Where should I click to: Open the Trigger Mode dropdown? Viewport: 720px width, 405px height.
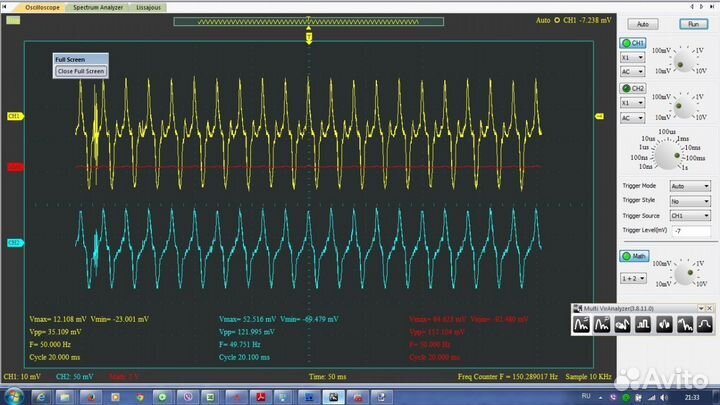(x=691, y=186)
